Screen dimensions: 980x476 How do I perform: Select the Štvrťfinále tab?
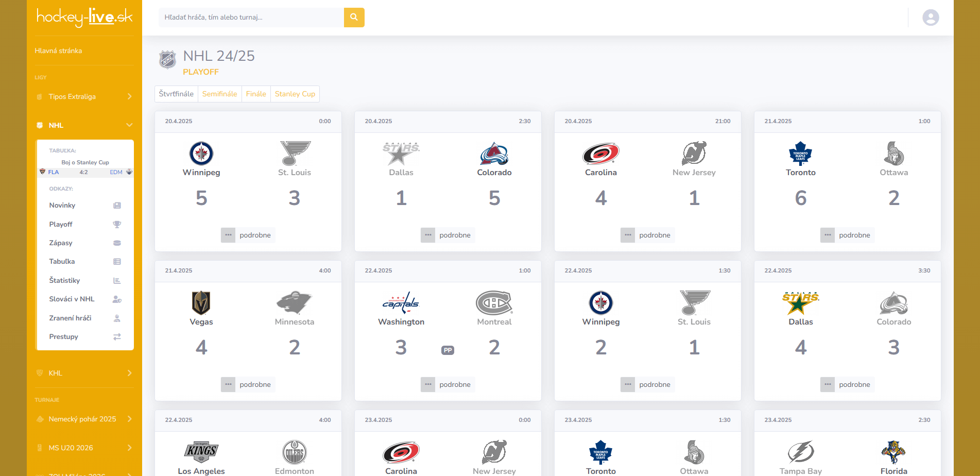(x=176, y=94)
